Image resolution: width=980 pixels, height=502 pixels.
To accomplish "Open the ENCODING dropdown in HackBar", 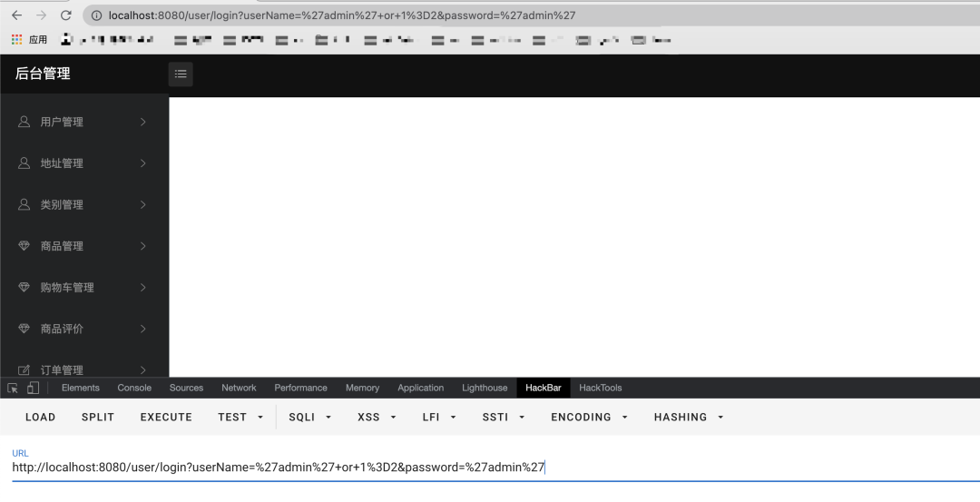I will point(590,417).
